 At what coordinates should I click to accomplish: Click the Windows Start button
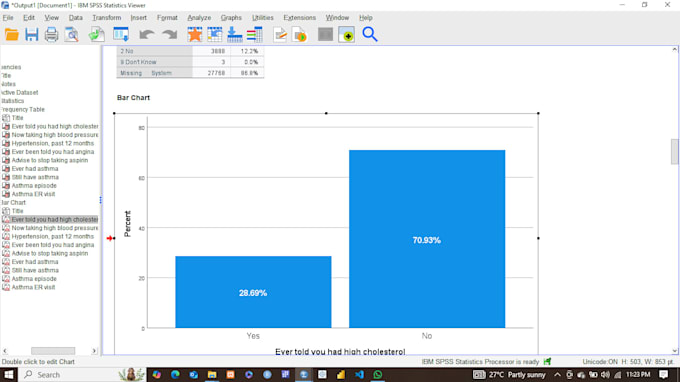tap(8, 375)
